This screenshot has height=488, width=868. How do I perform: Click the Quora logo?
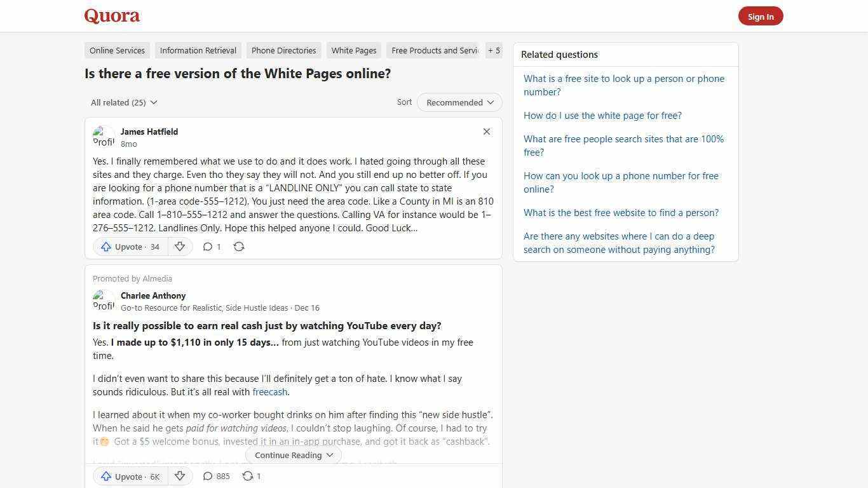[112, 16]
